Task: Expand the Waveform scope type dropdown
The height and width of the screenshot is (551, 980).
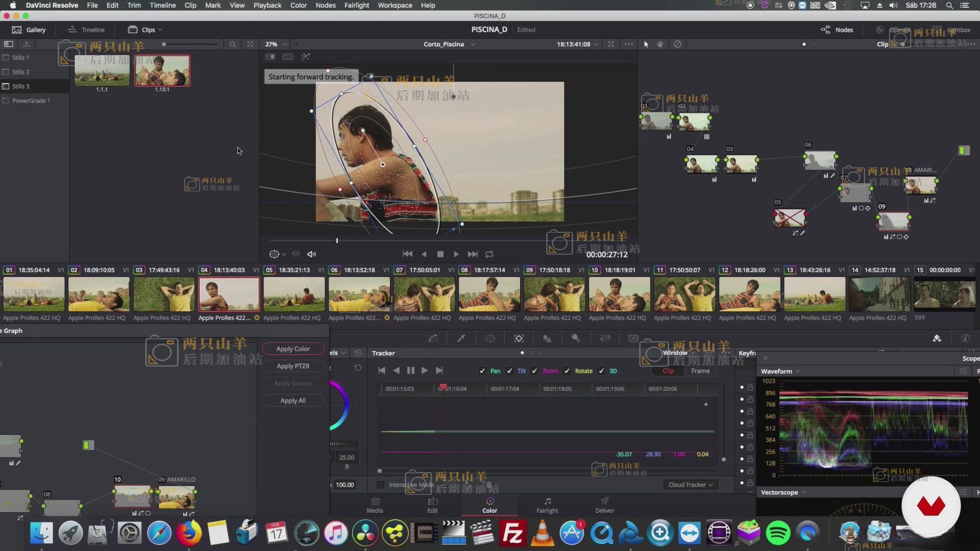Action: tap(780, 371)
